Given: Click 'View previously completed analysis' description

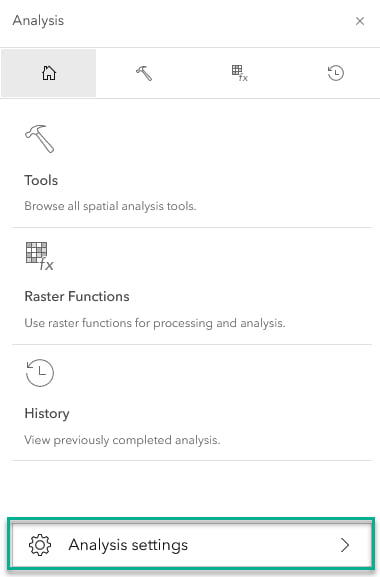Looking at the screenshot, I should [122, 440].
